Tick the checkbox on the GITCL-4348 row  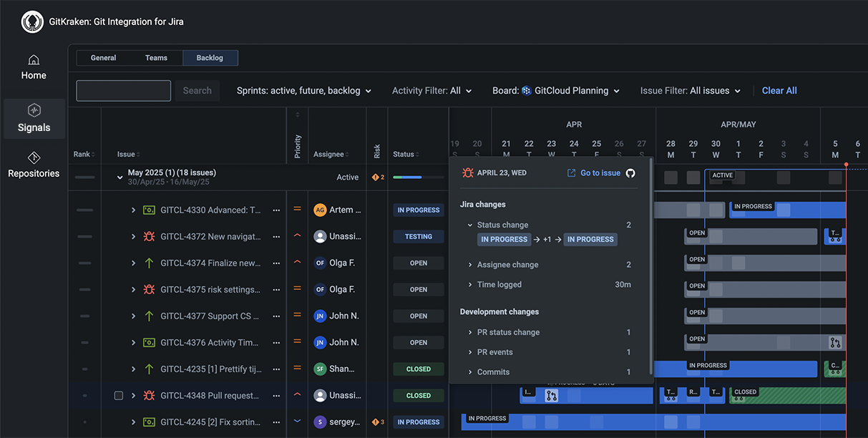[x=119, y=395]
